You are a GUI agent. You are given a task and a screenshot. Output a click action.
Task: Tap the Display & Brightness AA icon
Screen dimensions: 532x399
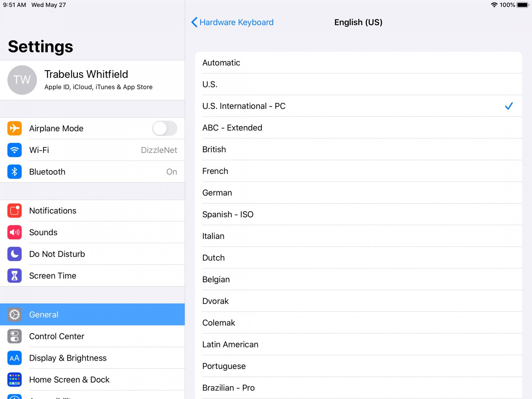[x=14, y=358]
